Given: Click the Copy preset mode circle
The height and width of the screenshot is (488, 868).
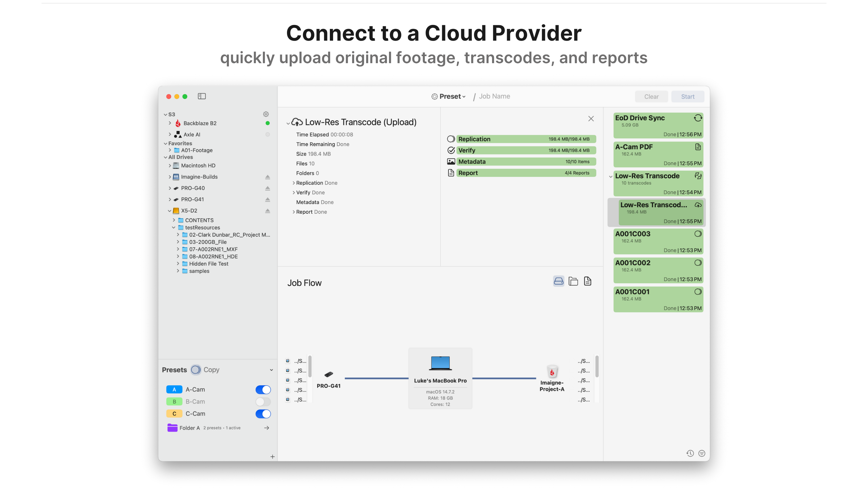Looking at the screenshot, I should (195, 370).
